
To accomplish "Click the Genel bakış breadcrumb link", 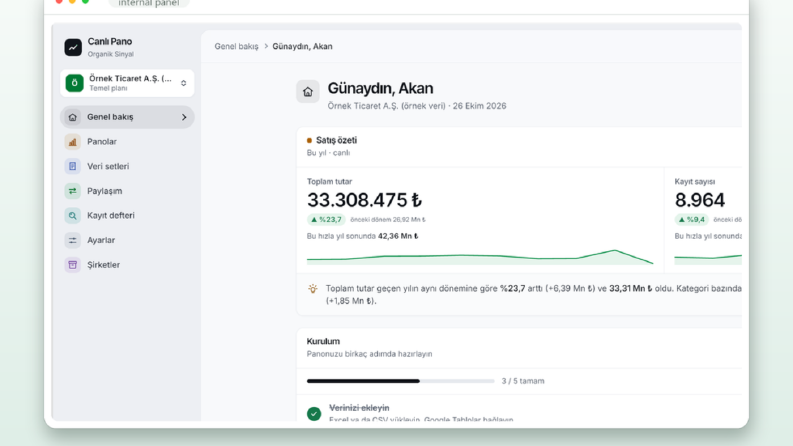I will (x=236, y=47).
